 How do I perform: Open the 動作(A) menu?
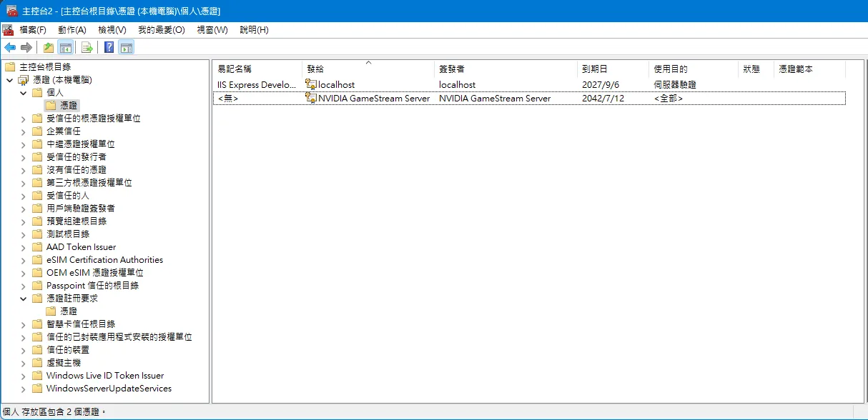tap(71, 30)
